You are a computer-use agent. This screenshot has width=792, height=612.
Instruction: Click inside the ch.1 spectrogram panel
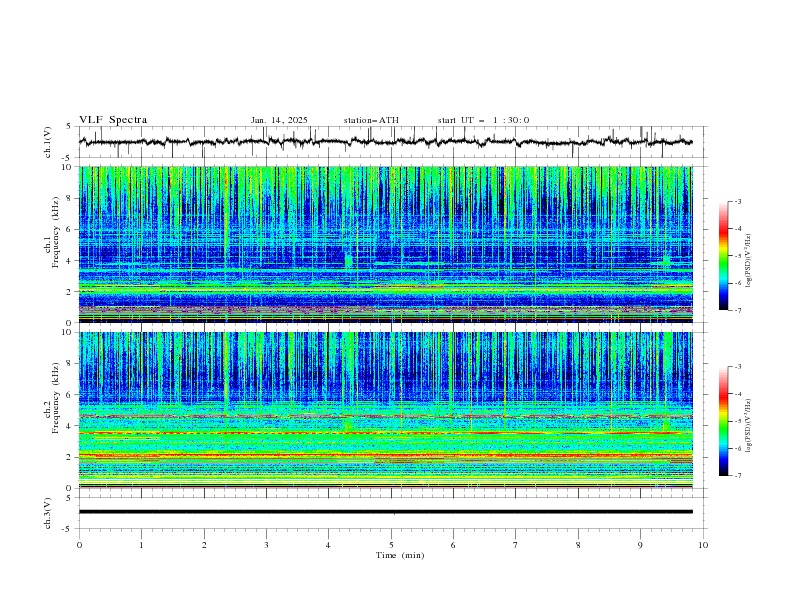tap(385, 244)
